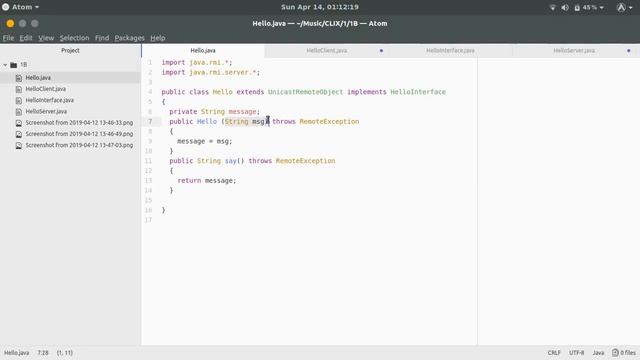Viewport: 640px width, 360px height.
Task: Click line number 11 in gutter
Action: pyautogui.click(x=148, y=161)
